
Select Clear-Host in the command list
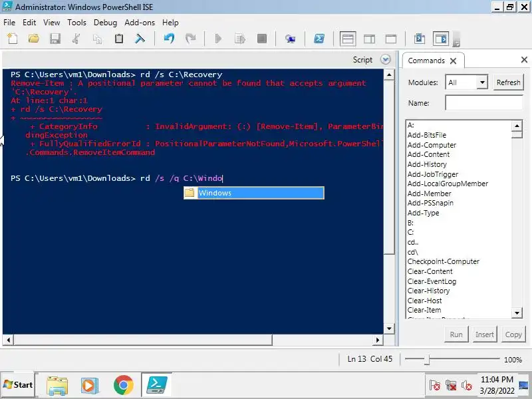point(424,301)
